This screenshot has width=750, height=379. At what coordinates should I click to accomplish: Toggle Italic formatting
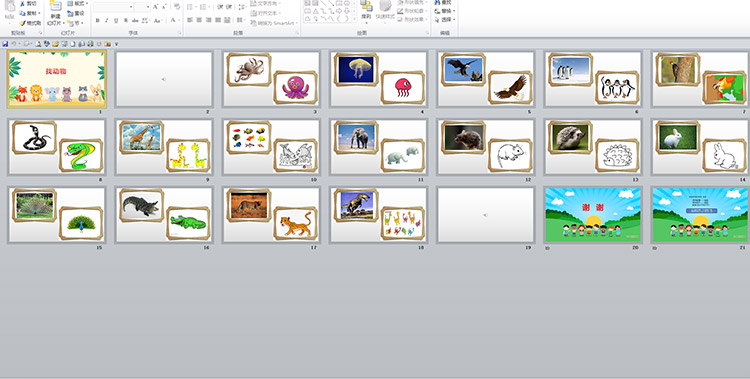tap(106, 20)
